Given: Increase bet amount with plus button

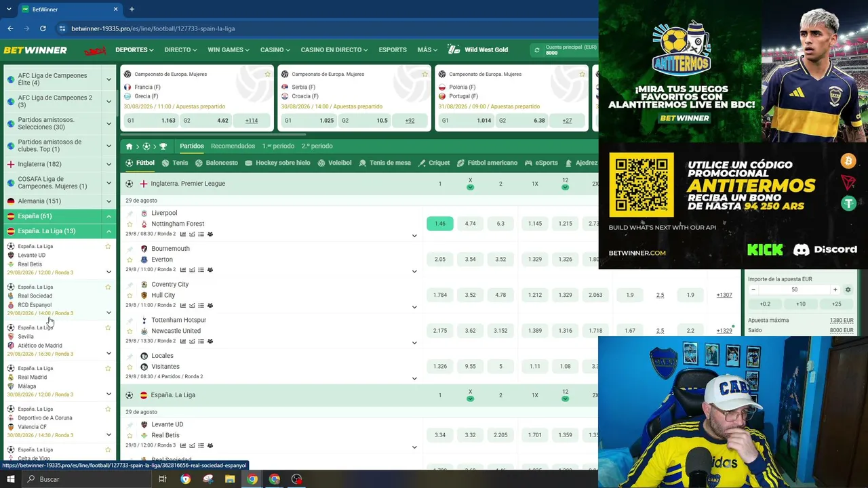Looking at the screenshot, I should point(835,290).
